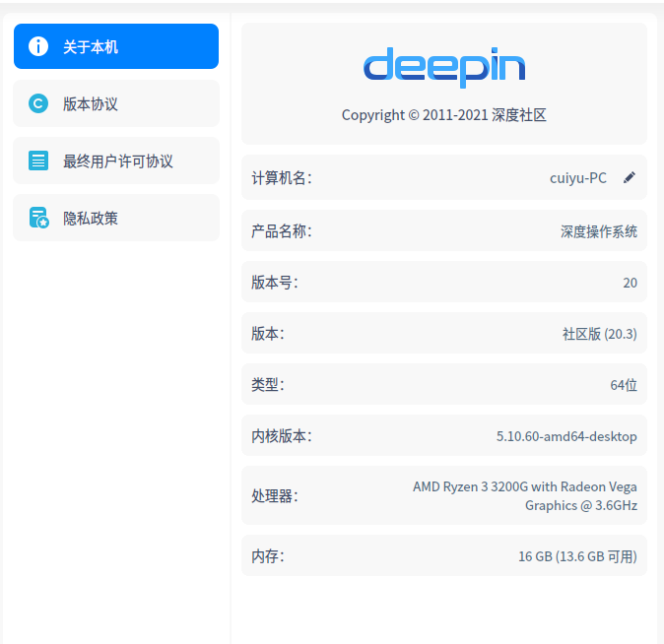Click the info icon beside 关于本机

38,46
